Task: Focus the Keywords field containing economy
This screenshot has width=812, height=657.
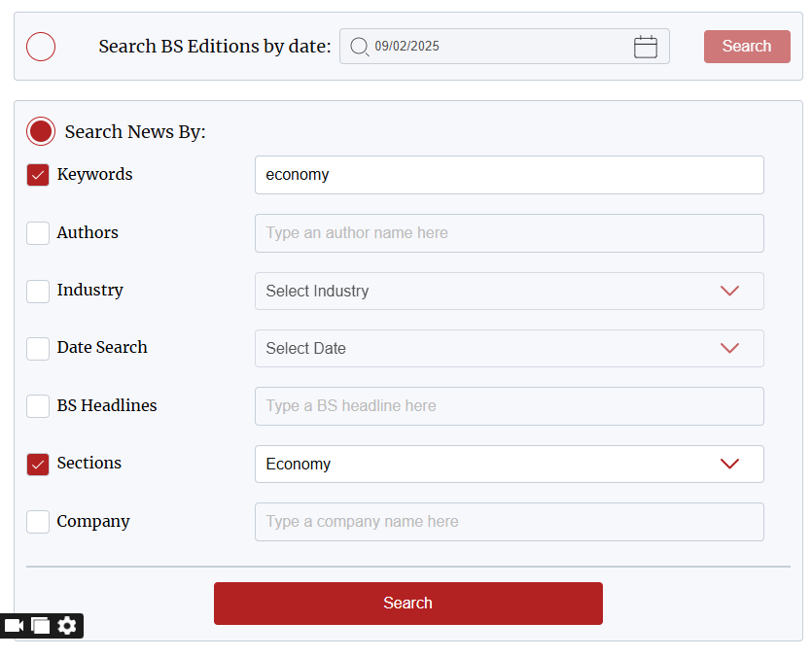Action: 509,175
